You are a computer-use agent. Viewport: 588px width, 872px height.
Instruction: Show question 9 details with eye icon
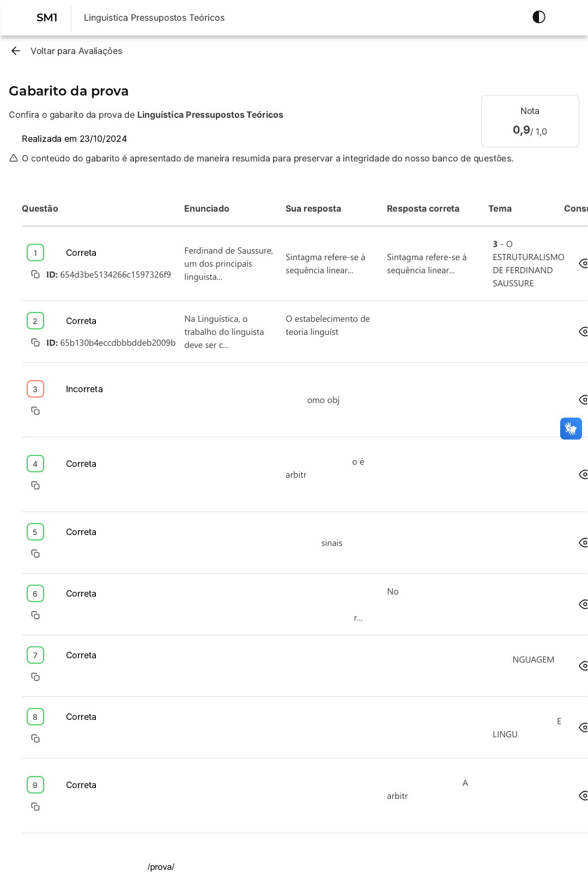(x=583, y=796)
